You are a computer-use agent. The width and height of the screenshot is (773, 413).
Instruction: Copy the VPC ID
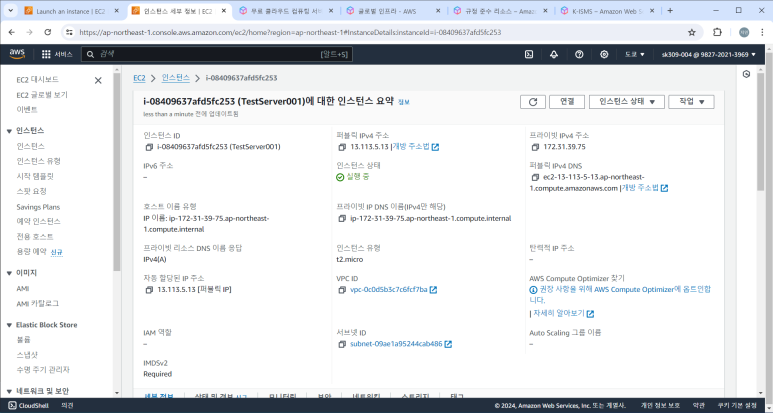click(342, 290)
